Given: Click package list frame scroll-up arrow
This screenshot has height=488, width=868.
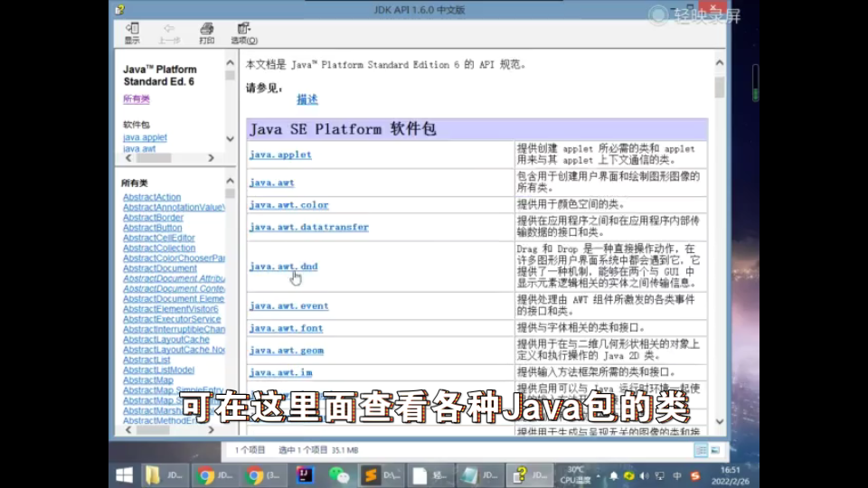Looking at the screenshot, I should pyautogui.click(x=231, y=62).
